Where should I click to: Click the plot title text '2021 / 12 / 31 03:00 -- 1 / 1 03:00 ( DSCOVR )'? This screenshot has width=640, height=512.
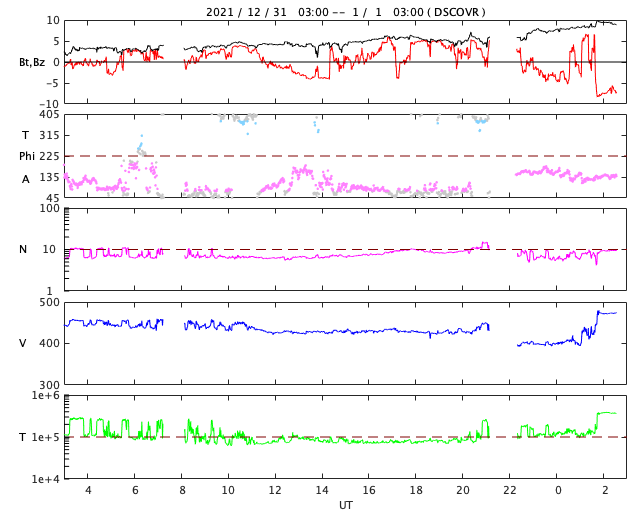345,12
